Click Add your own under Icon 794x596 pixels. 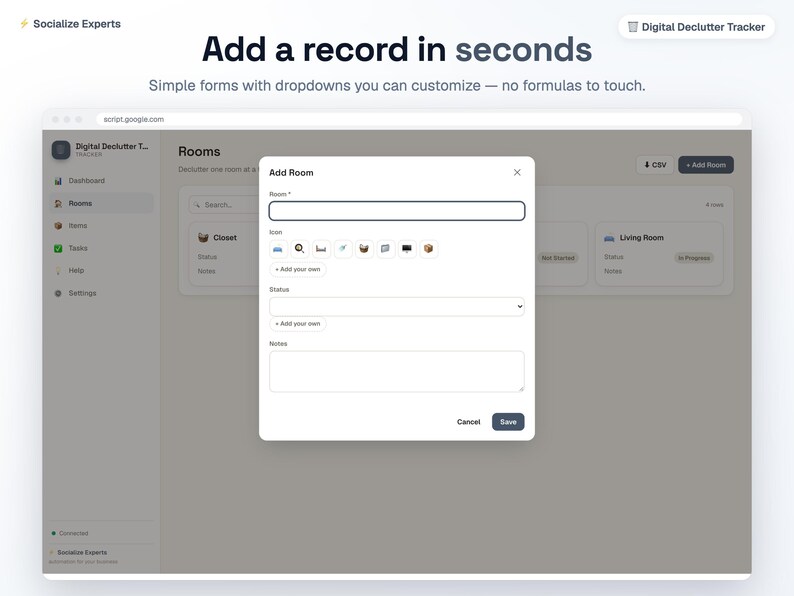pyautogui.click(x=298, y=269)
